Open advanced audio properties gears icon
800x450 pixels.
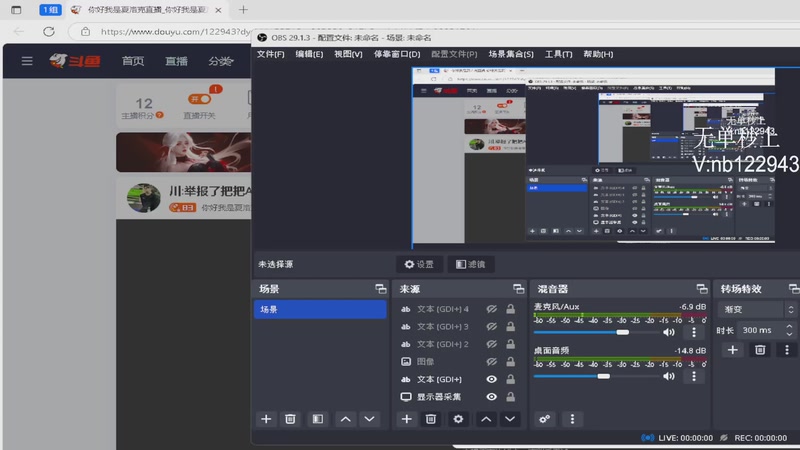pyautogui.click(x=544, y=419)
